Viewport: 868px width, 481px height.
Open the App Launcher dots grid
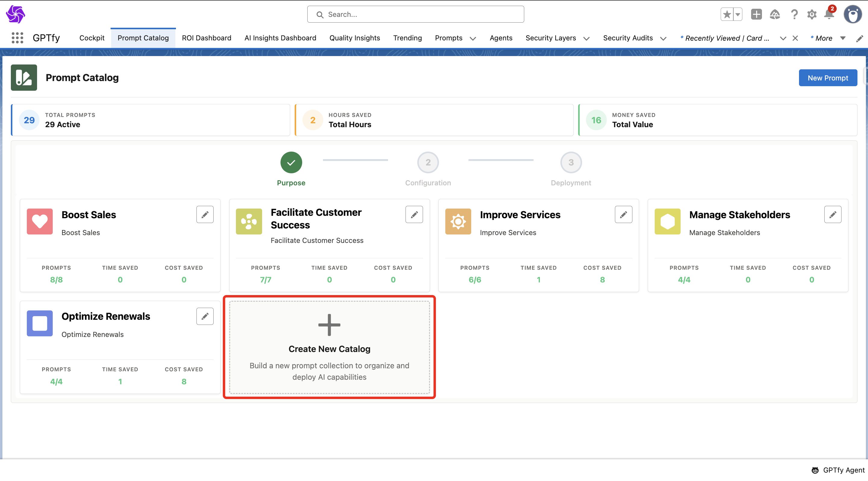click(x=17, y=38)
